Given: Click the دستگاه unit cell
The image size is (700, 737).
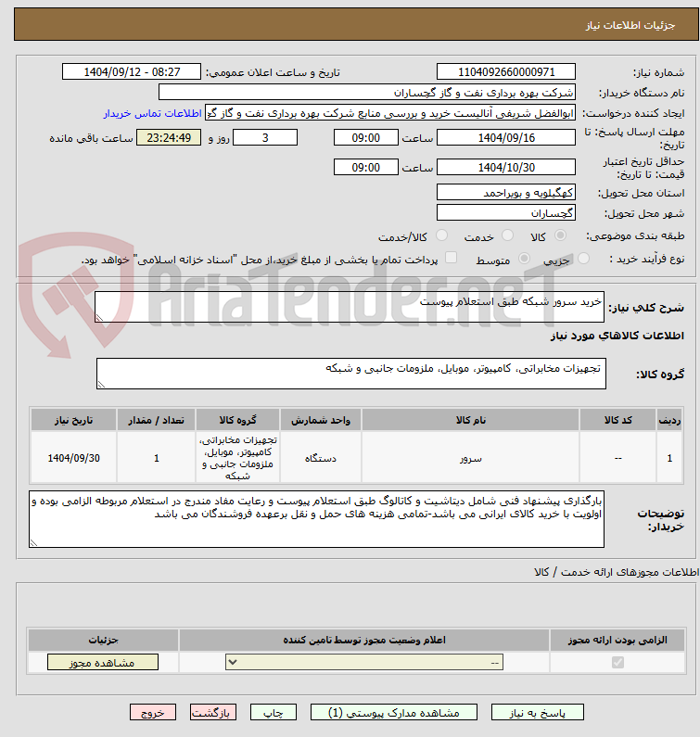Looking at the screenshot, I should [x=321, y=458].
